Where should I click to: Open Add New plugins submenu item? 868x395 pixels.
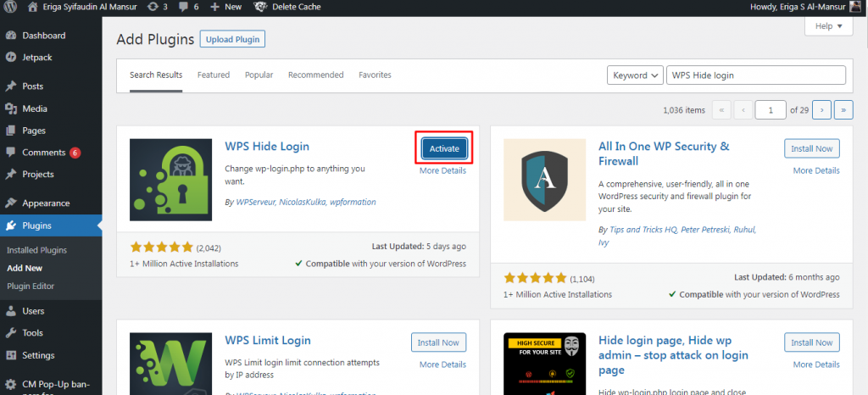tap(25, 269)
